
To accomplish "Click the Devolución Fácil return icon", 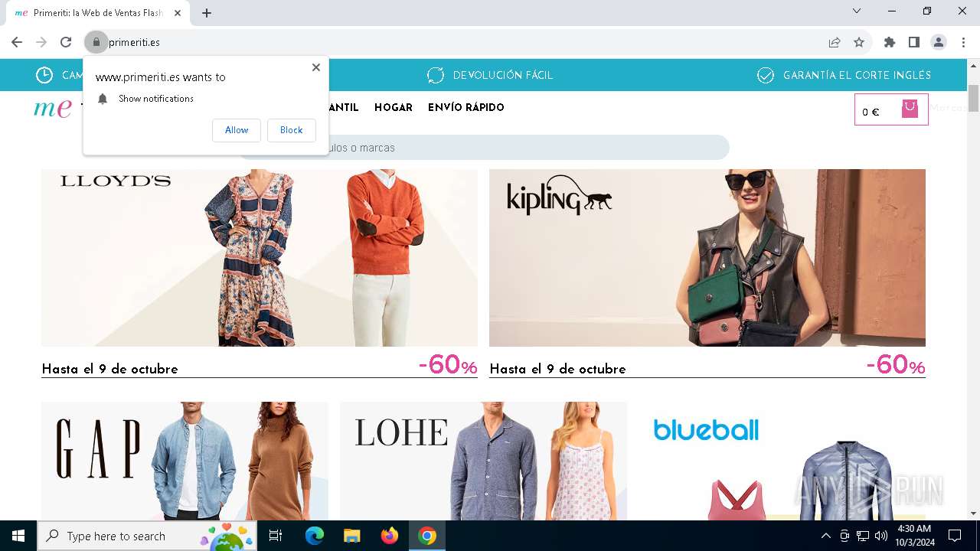I will (x=436, y=75).
